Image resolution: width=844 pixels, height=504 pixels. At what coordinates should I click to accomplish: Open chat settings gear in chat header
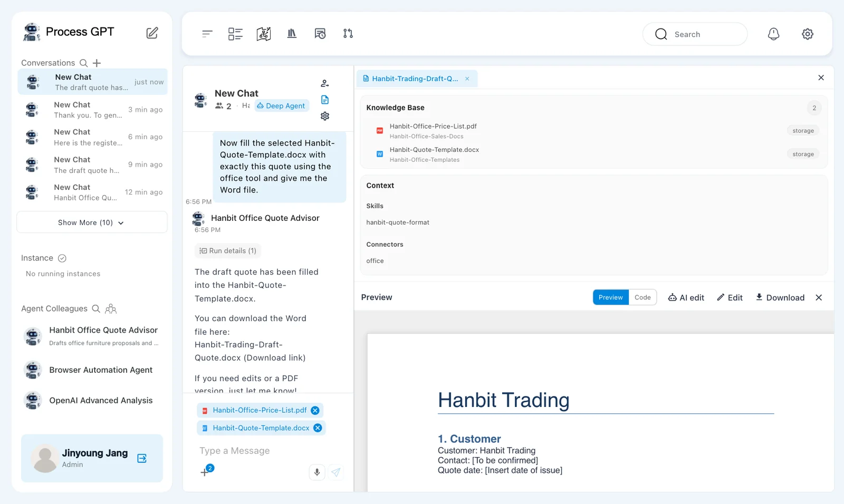point(325,116)
